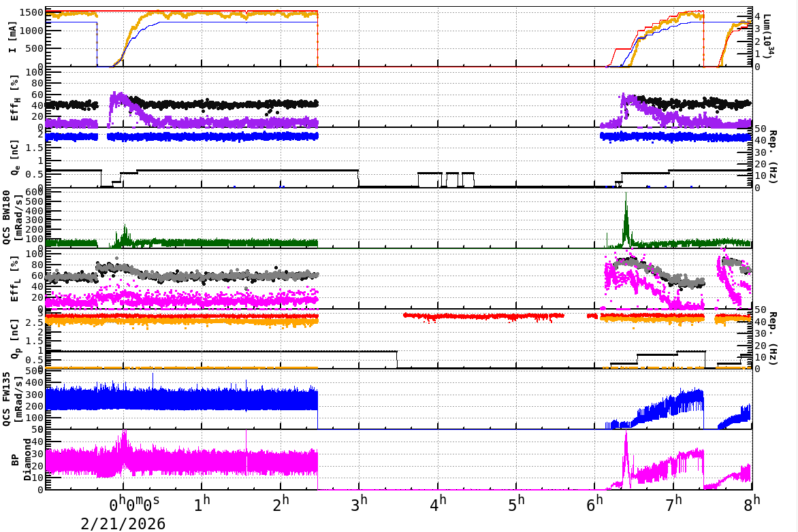Viewport: 798px width, 532px height.
Task: Click the QCS BW180 [mRad/s] axis label
Action: click(x=11, y=218)
